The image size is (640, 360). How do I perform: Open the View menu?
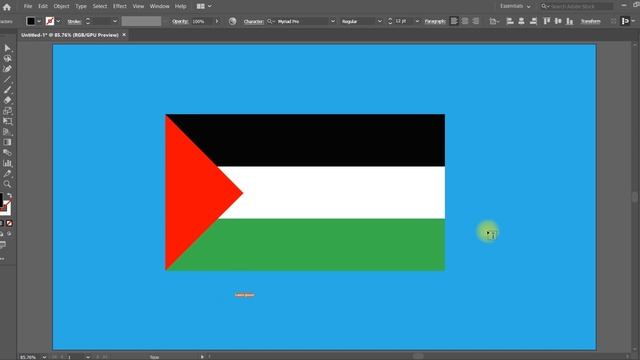click(138, 7)
